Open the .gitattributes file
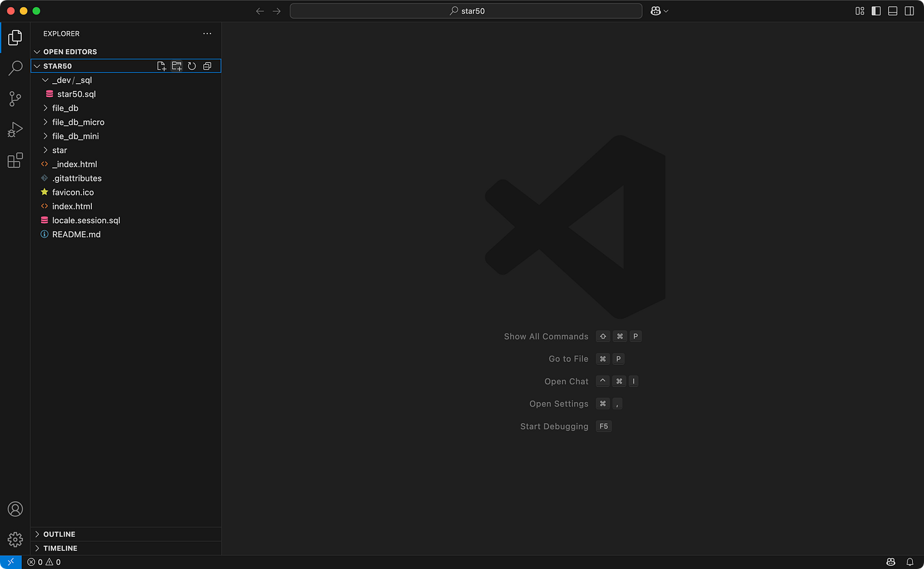924x569 pixels. (126, 178)
